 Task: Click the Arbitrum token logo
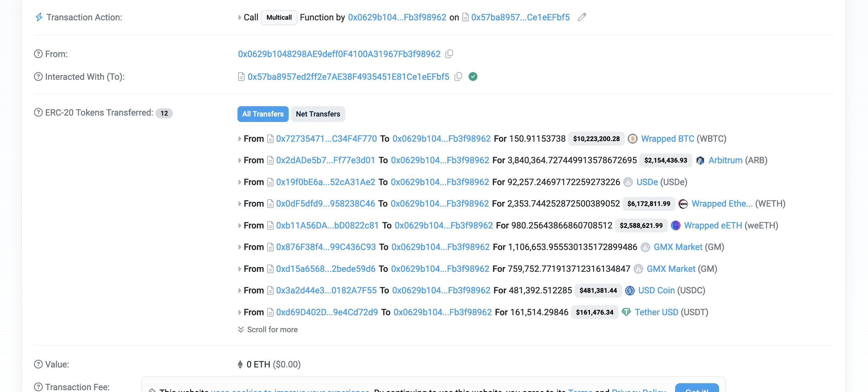(700, 161)
